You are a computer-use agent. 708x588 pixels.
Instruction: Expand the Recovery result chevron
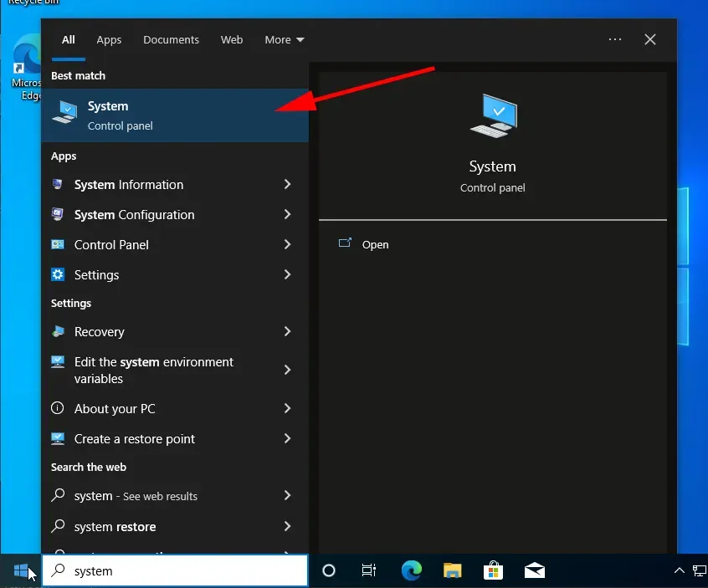(x=287, y=332)
